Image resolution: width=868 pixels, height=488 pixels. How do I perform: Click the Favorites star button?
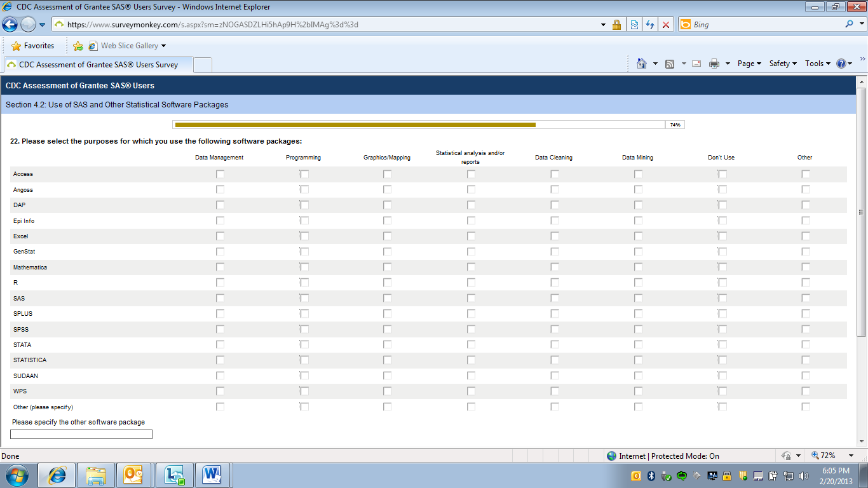(33, 46)
